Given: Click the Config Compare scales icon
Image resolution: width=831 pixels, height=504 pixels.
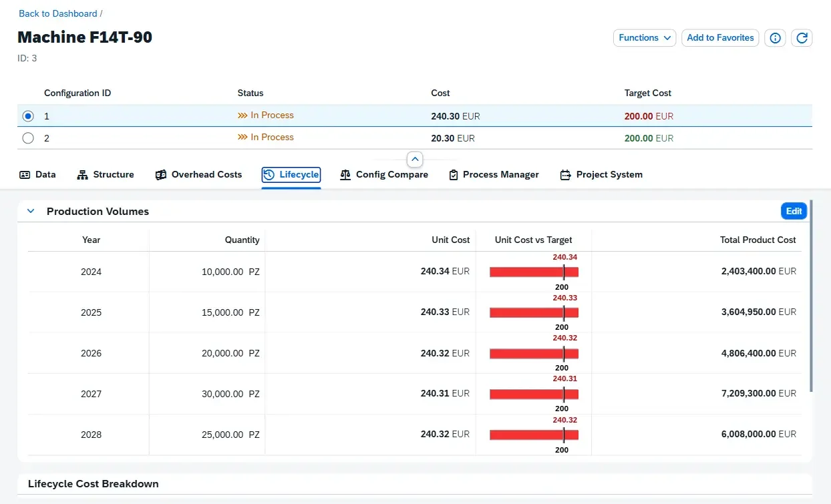Looking at the screenshot, I should click(345, 174).
